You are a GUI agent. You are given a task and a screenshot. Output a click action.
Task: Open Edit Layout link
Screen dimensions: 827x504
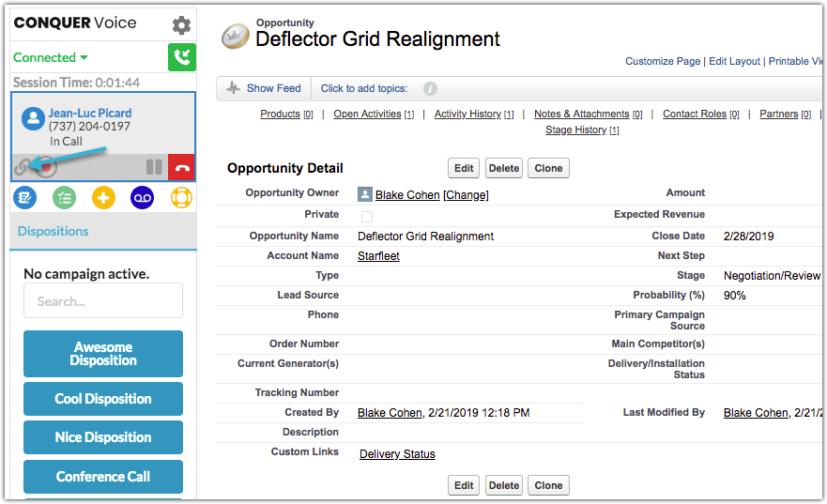pyautogui.click(x=734, y=61)
